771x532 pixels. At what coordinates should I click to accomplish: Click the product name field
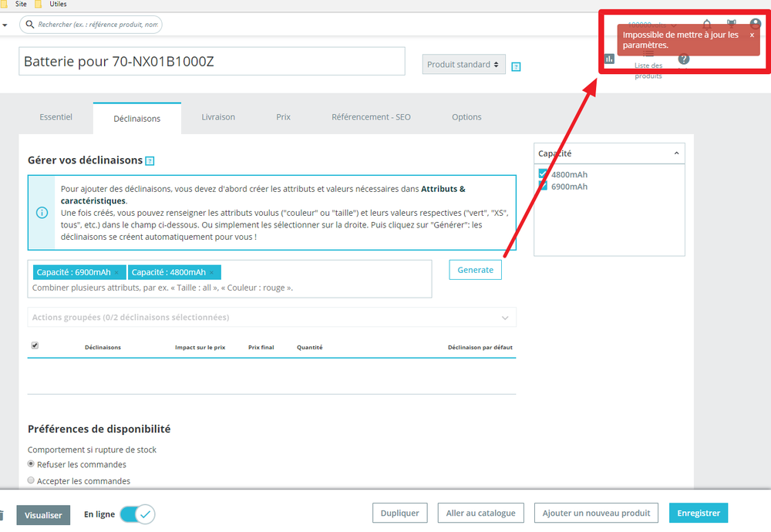212,62
